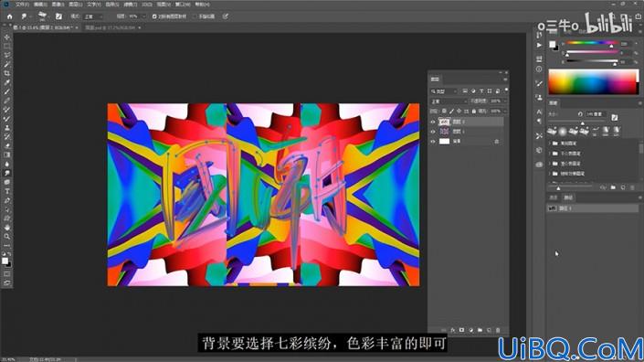This screenshot has width=644, height=362.
Task: Expand the 常规画笔 brush folder
Action: pos(550,144)
